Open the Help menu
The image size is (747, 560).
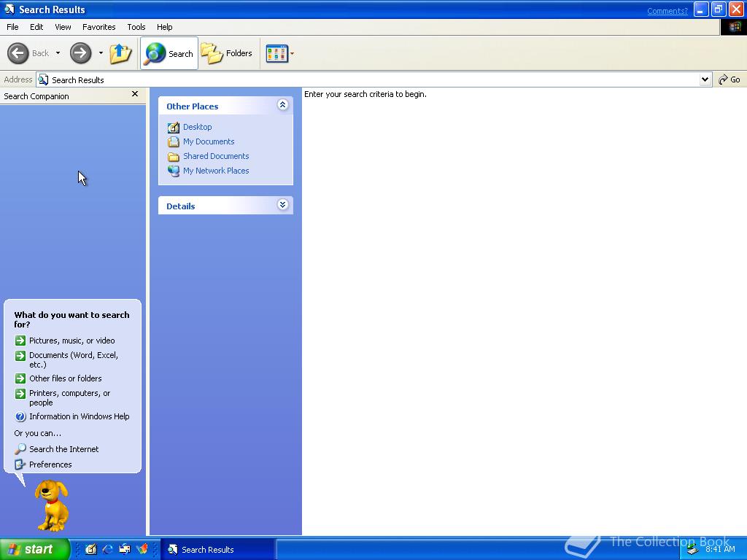point(164,27)
